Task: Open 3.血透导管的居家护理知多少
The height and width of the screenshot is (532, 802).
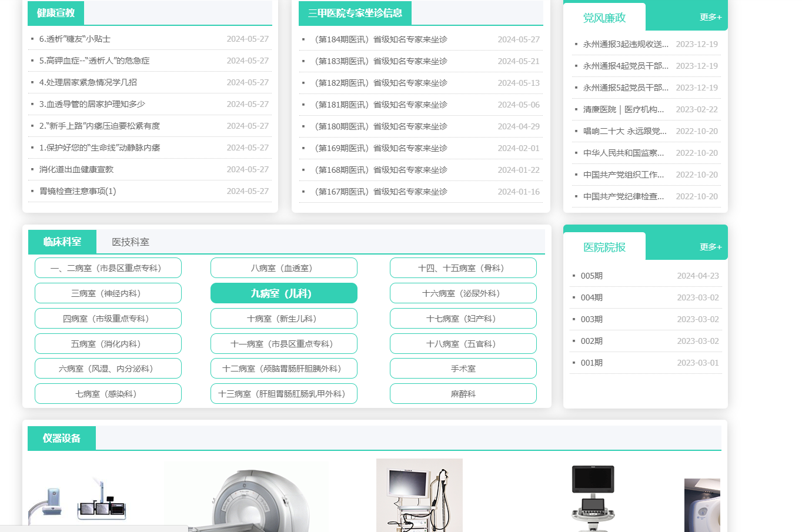Action: click(x=92, y=105)
